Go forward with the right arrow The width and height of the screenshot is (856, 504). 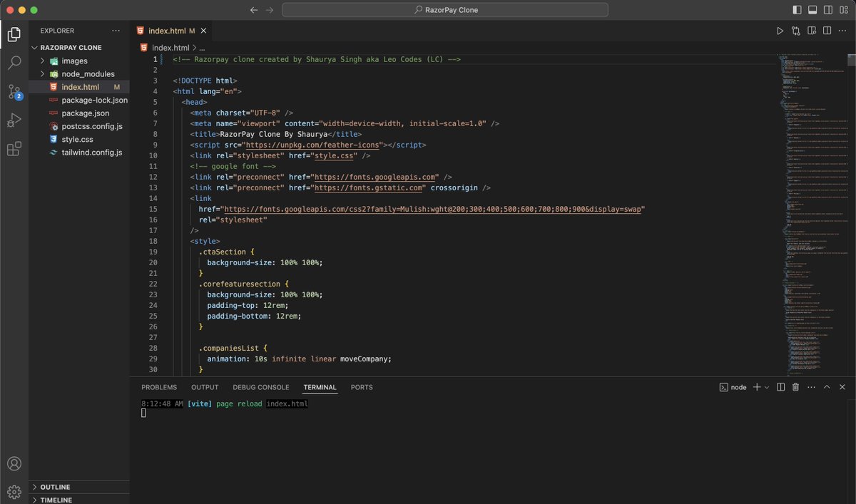click(269, 10)
